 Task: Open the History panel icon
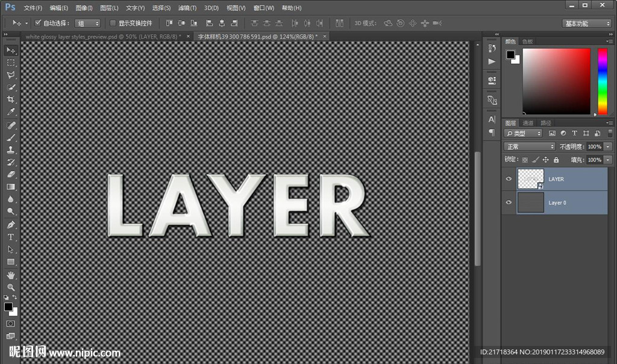(492, 48)
